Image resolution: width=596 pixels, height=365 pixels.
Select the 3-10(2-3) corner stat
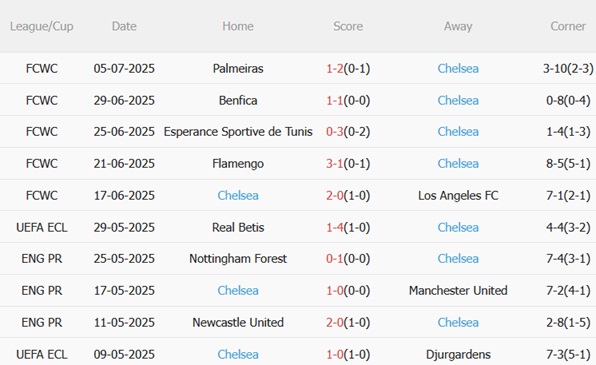click(x=568, y=68)
